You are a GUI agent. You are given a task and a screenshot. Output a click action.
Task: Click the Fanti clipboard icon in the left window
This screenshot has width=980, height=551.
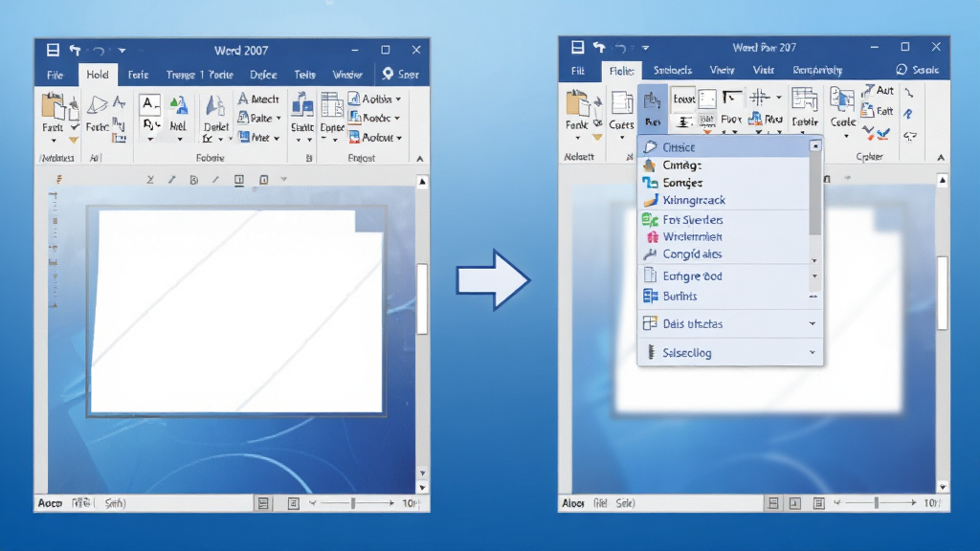tap(54, 107)
